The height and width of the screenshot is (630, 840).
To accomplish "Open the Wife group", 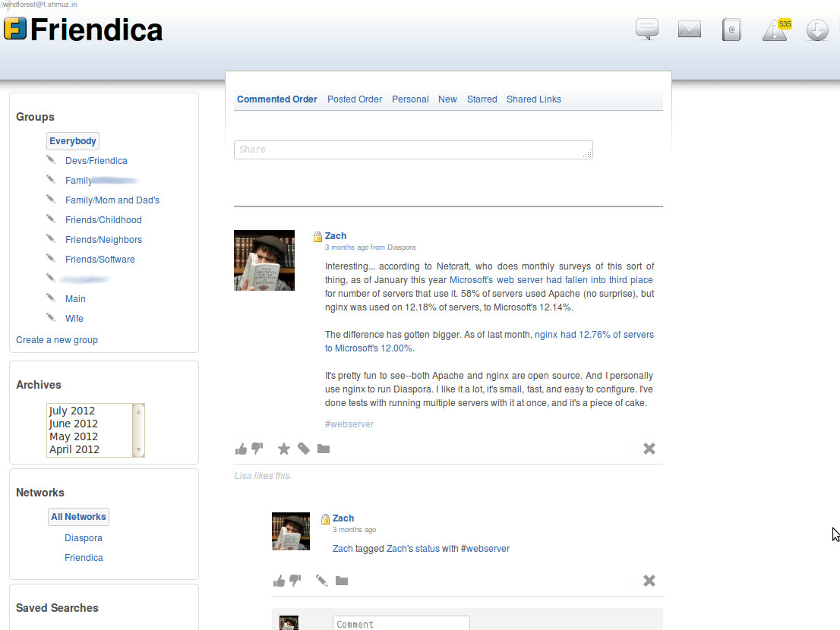I will (x=74, y=319).
